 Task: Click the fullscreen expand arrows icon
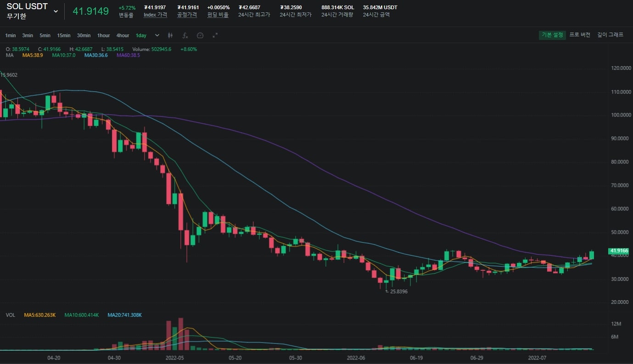click(215, 35)
